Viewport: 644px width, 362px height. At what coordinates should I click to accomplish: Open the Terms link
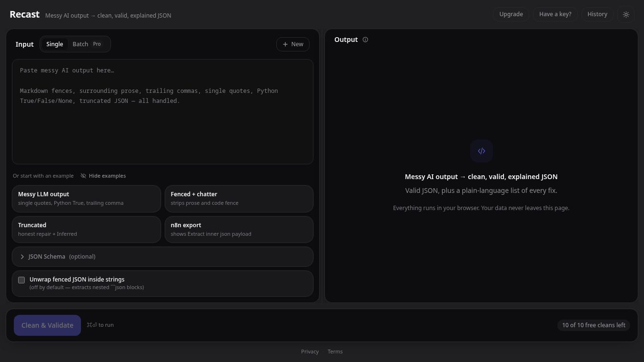(x=335, y=352)
